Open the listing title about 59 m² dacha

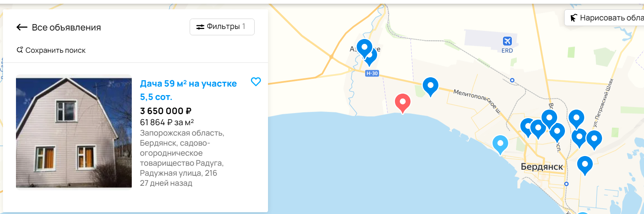pos(188,90)
